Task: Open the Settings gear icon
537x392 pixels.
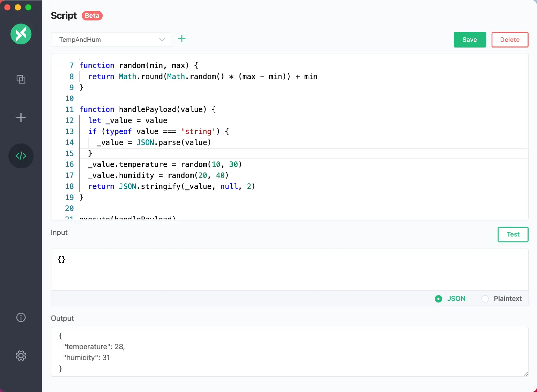Action: [21, 356]
